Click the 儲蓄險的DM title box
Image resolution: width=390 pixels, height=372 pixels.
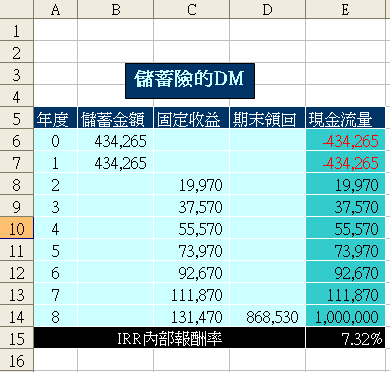pyautogui.click(x=190, y=81)
